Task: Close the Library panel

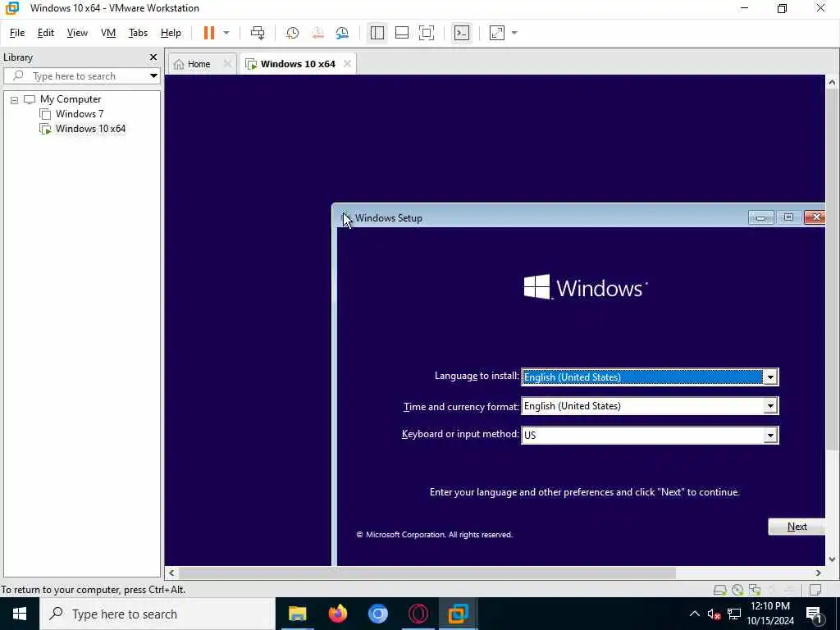Action: coord(153,57)
